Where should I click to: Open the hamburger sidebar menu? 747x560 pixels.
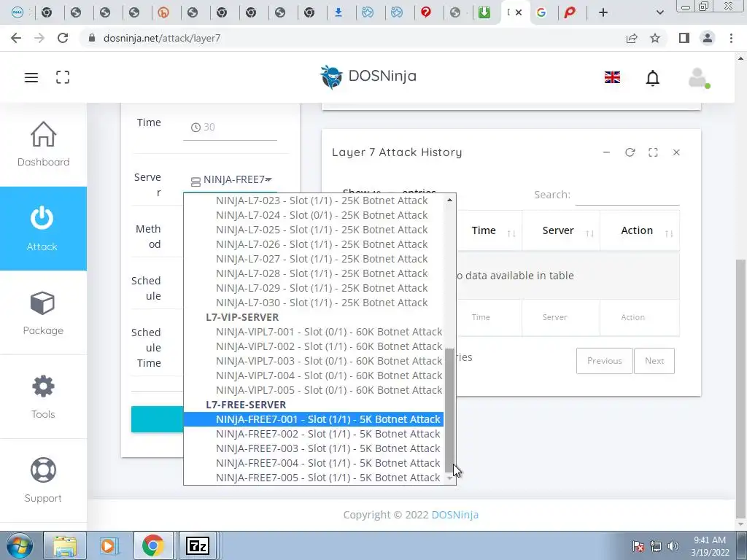(x=31, y=77)
